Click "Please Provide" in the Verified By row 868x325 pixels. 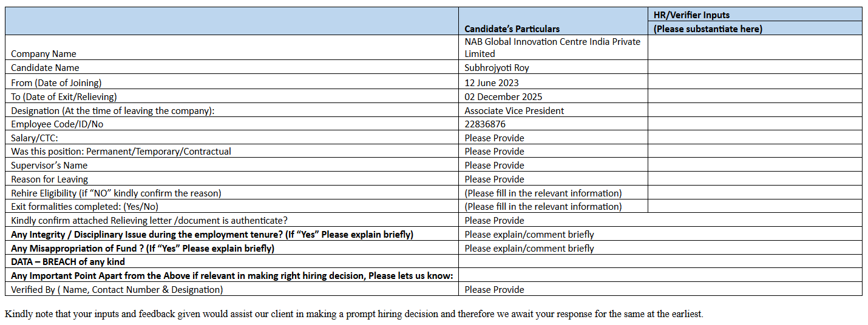click(494, 289)
